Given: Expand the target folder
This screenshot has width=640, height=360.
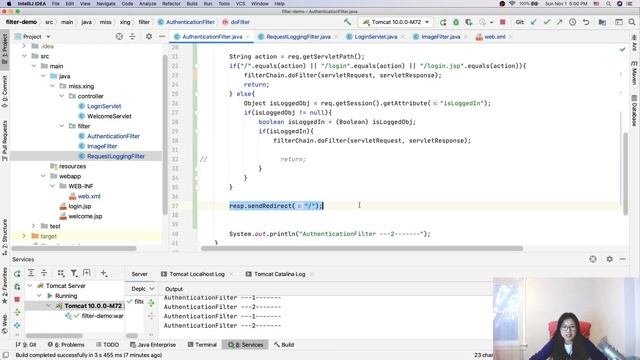Looking at the screenshot, I should point(24,236).
